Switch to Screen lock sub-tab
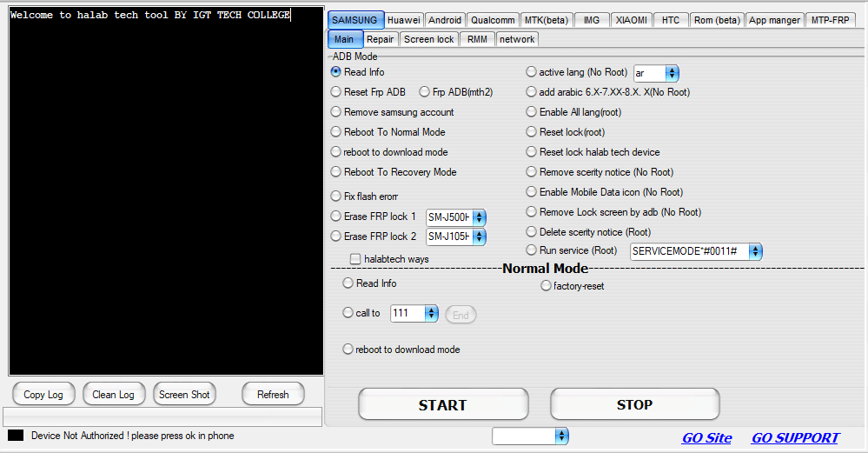 [429, 40]
